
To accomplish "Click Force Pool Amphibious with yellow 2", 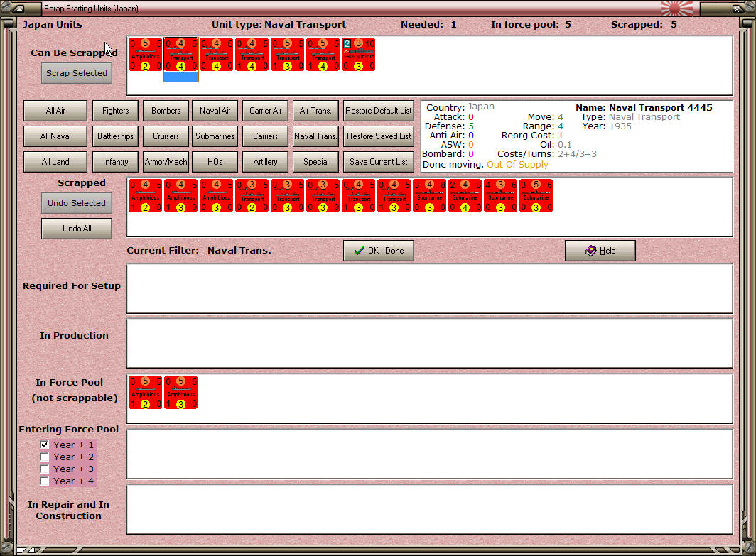I will pos(145,392).
